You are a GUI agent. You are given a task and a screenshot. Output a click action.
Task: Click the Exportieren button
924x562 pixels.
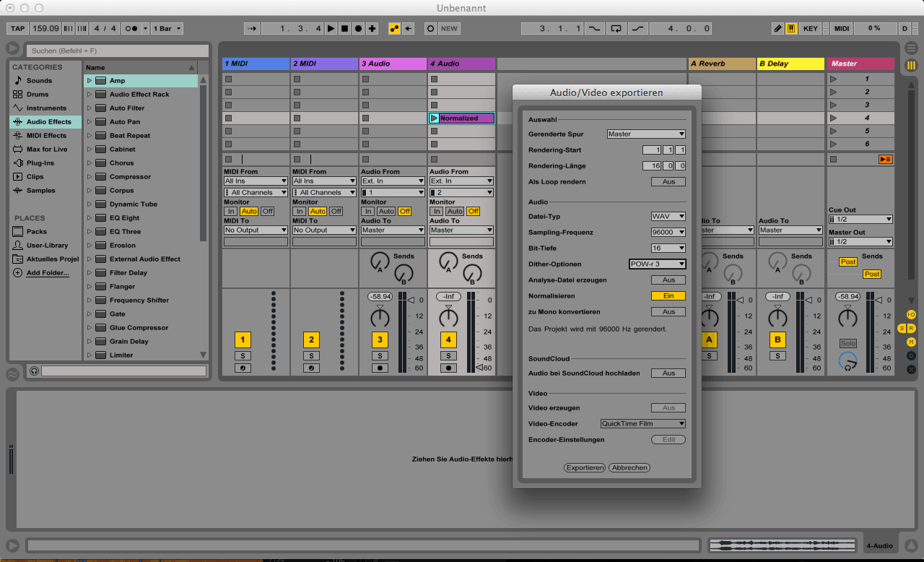point(585,468)
